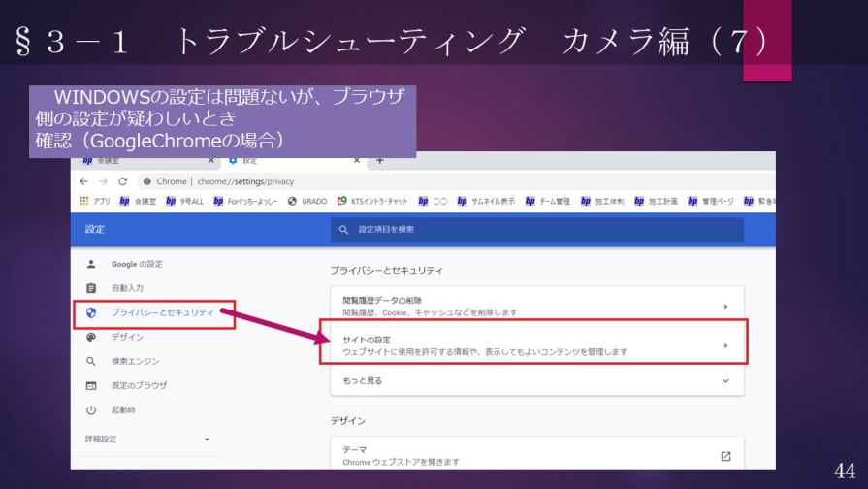Select デザイン in the settings sidebar
868x489 pixels.
127,337
